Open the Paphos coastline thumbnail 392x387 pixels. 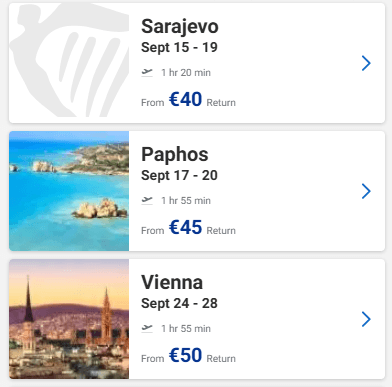pos(69,191)
